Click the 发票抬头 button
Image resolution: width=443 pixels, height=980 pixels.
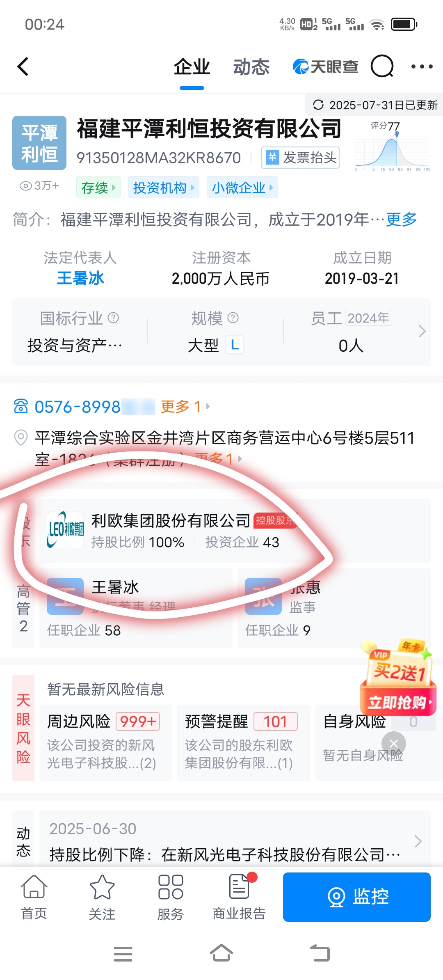300,158
